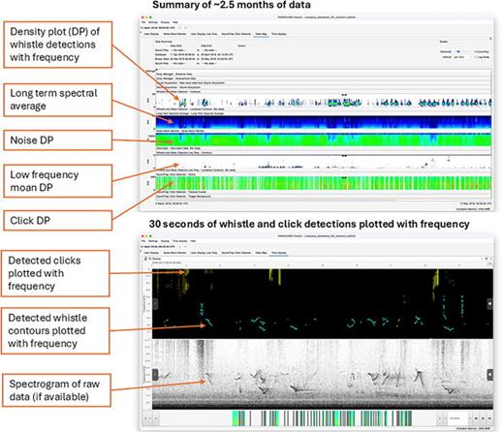
Task: Click the TD Display icon in bottom window
Action: pyautogui.click(x=145, y=259)
